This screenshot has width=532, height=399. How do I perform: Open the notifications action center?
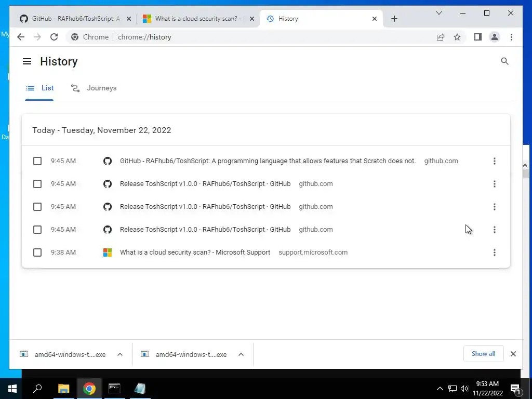(516, 389)
